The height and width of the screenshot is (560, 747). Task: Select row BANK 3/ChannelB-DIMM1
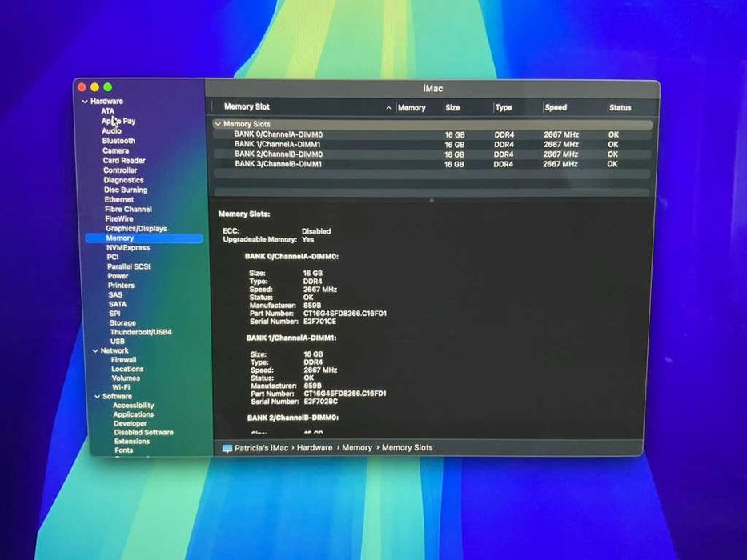(x=432, y=164)
